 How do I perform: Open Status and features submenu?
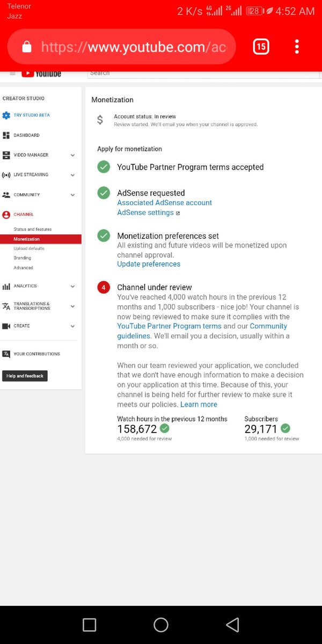tap(33, 230)
